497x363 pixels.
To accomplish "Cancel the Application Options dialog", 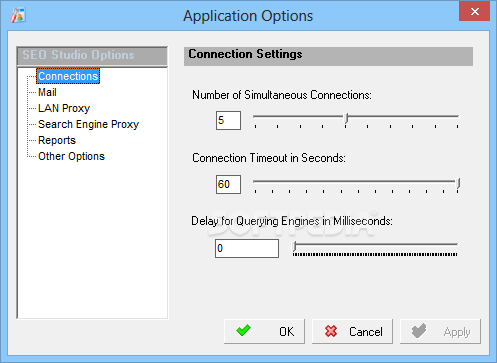I will click(352, 331).
